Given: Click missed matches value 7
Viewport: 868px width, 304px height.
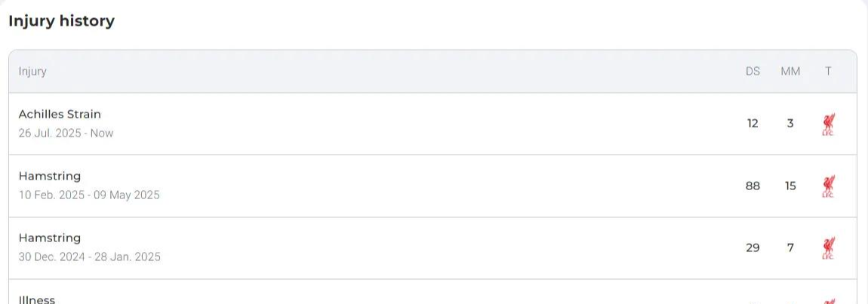Looking at the screenshot, I should [790, 248].
